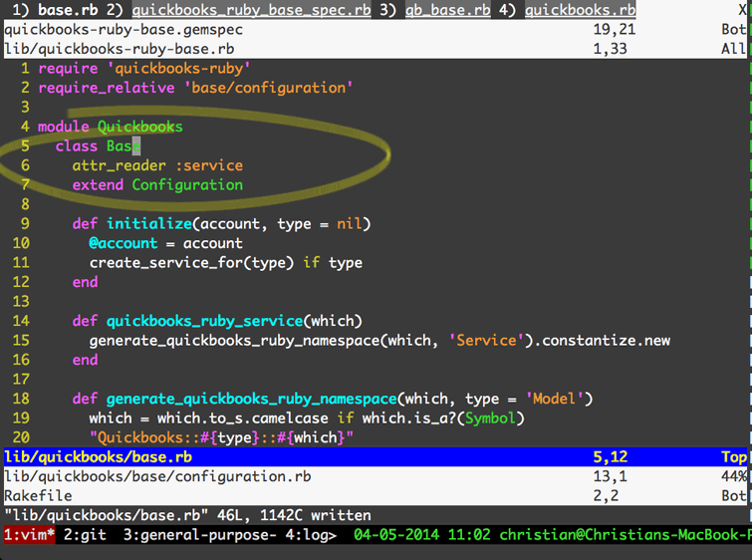This screenshot has width=752, height=560.
Task: Click the initialize method name
Action: 149,223
